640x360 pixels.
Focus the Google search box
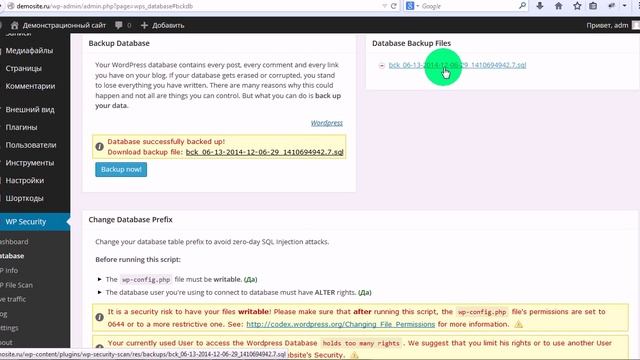click(x=469, y=6)
